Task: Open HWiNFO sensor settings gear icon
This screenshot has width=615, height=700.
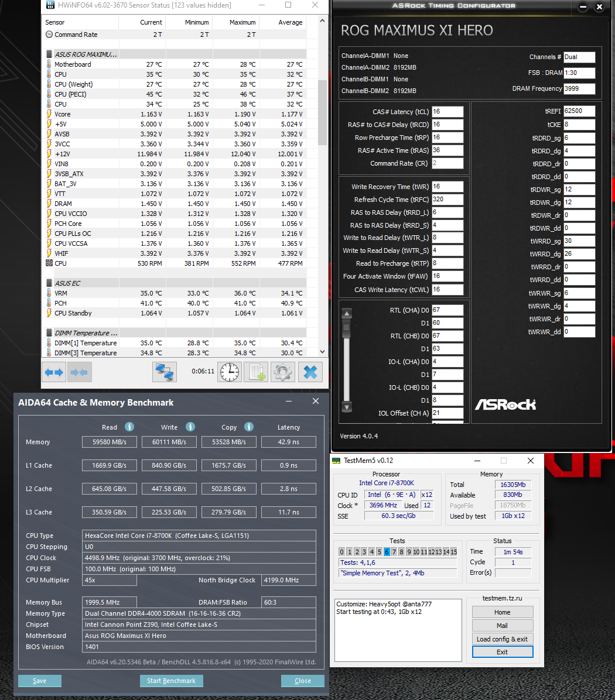Action: 283,372
